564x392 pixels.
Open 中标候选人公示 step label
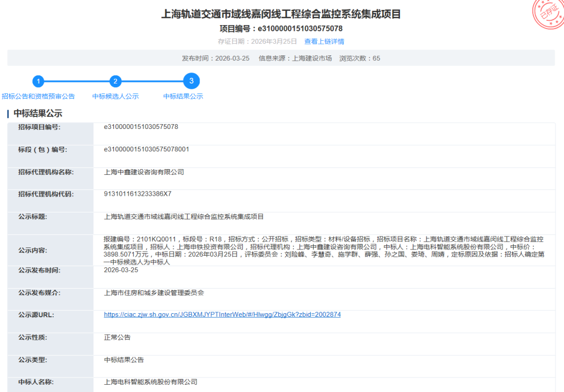pyautogui.click(x=115, y=97)
